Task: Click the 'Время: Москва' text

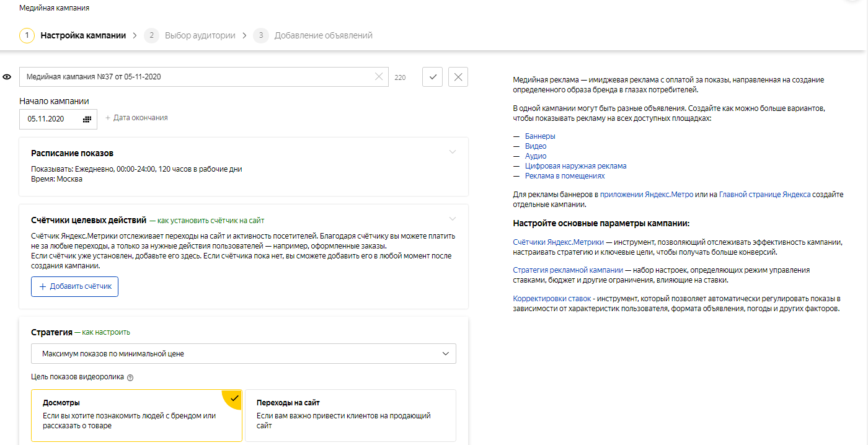Action: (56, 179)
